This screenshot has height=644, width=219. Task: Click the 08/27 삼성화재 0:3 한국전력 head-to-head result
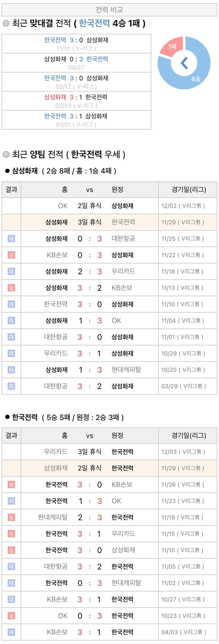pos(76,63)
